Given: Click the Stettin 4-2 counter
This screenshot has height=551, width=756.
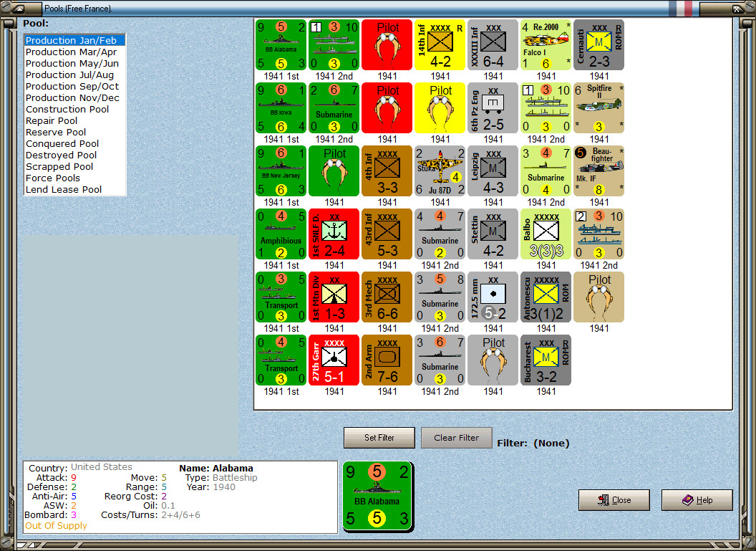Looking at the screenshot, I should point(493,234).
